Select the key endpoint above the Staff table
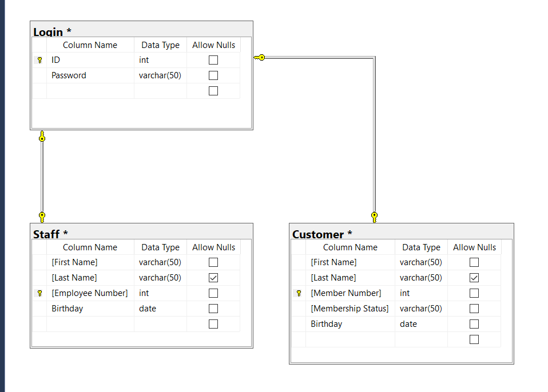 [x=41, y=217]
